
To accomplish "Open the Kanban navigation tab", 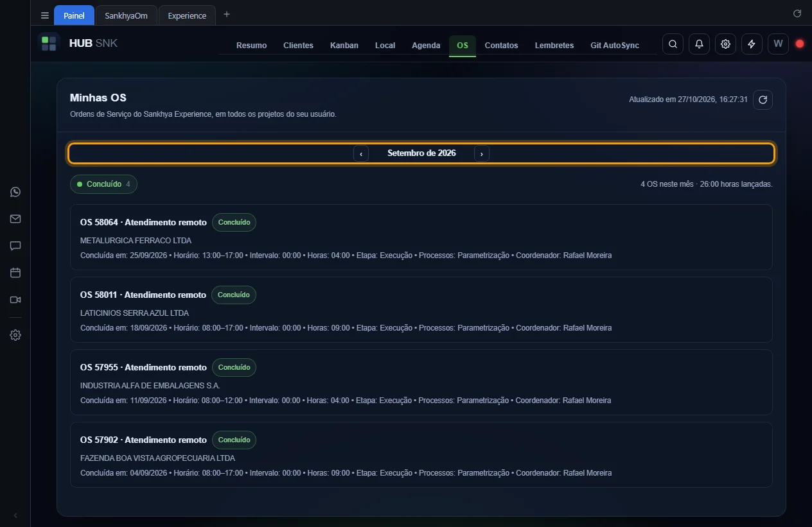I will pos(344,46).
